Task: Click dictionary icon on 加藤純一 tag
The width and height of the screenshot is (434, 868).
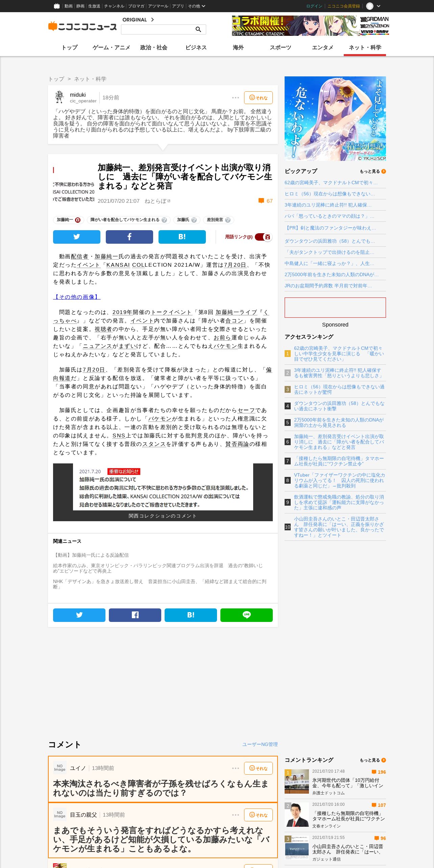Action: [x=78, y=220]
